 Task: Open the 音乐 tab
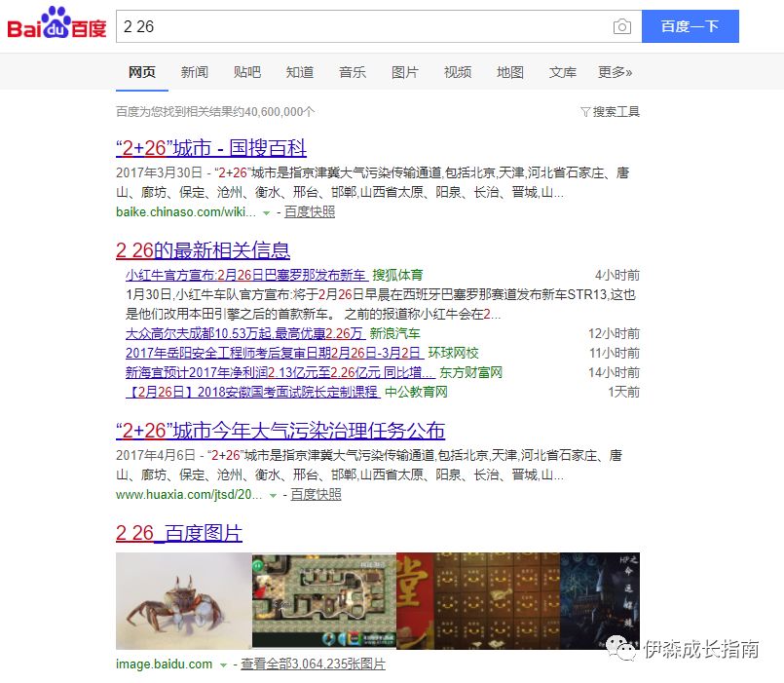pos(353,72)
